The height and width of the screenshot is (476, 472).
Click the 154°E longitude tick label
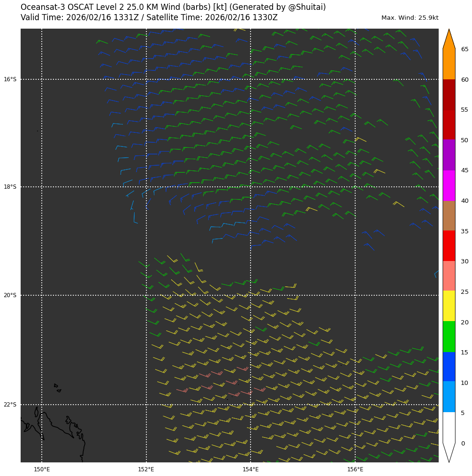(251, 469)
